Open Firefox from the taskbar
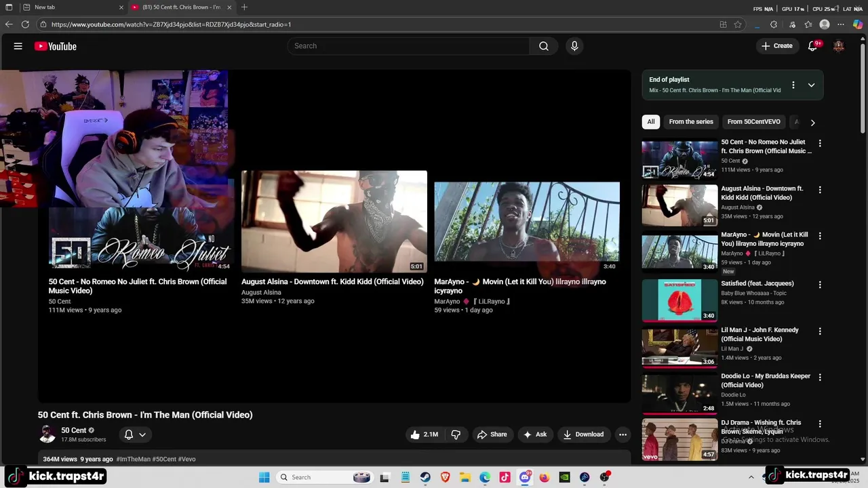This screenshot has height=488, width=868. (x=545, y=477)
